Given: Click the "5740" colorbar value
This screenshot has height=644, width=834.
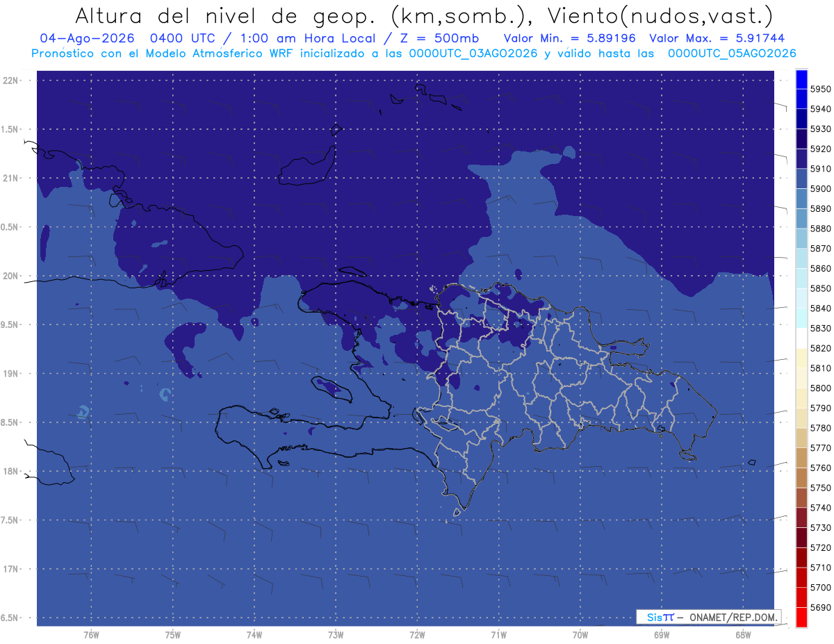Looking at the screenshot, I should pyautogui.click(x=820, y=508).
